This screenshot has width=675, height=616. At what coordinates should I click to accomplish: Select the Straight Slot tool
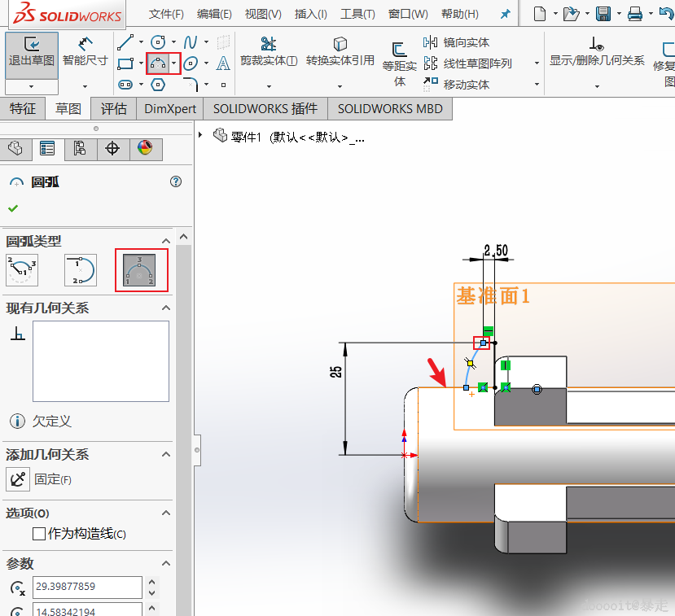(x=125, y=85)
